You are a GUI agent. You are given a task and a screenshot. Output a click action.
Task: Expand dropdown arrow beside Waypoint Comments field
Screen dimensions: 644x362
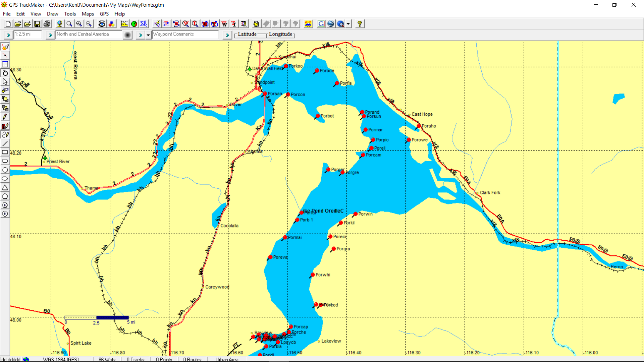[x=148, y=35]
